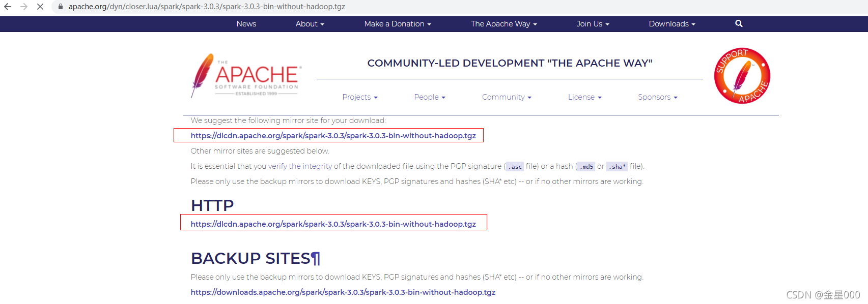Open the Sponsors dropdown

[657, 97]
